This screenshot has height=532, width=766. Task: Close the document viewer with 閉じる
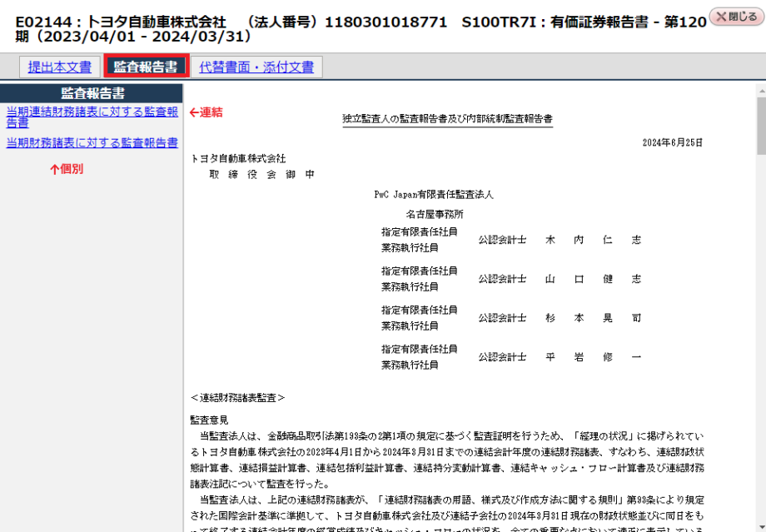[x=734, y=16]
